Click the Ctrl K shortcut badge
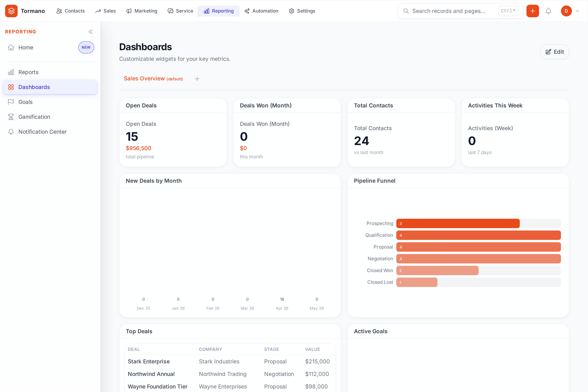 pos(508,11)
